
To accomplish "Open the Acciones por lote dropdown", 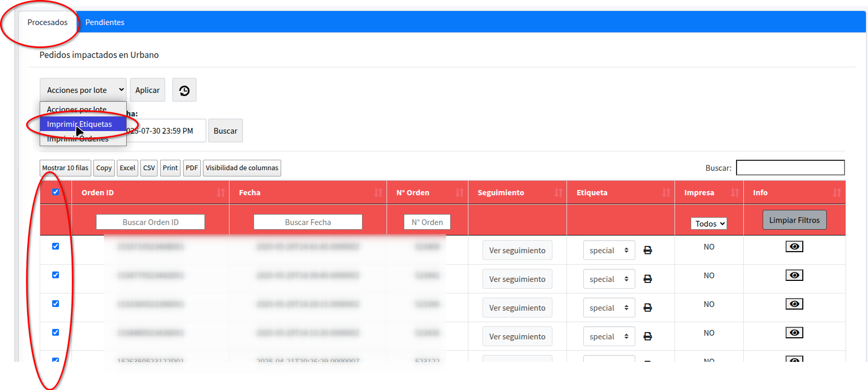I will click(x=83, y=90).
